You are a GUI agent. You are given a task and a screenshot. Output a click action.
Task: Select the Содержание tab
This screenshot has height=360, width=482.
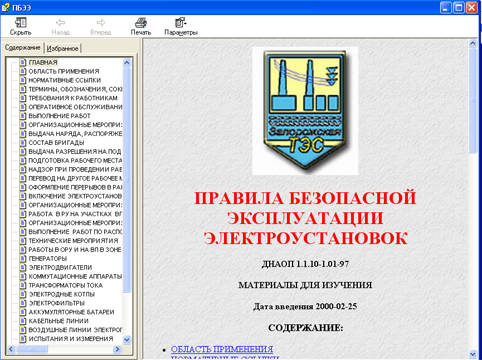pyautogui.click(x=23, y=48)
